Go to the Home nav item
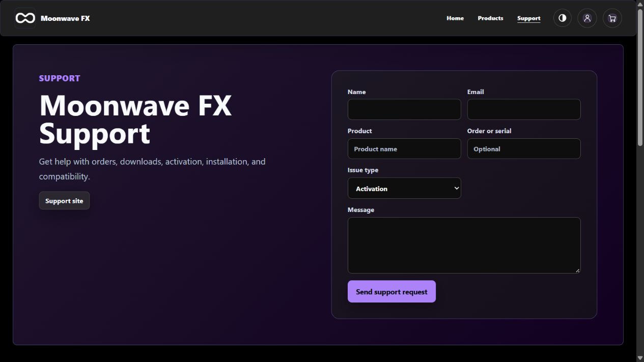 pyautogui.click(x=455, y=18)
